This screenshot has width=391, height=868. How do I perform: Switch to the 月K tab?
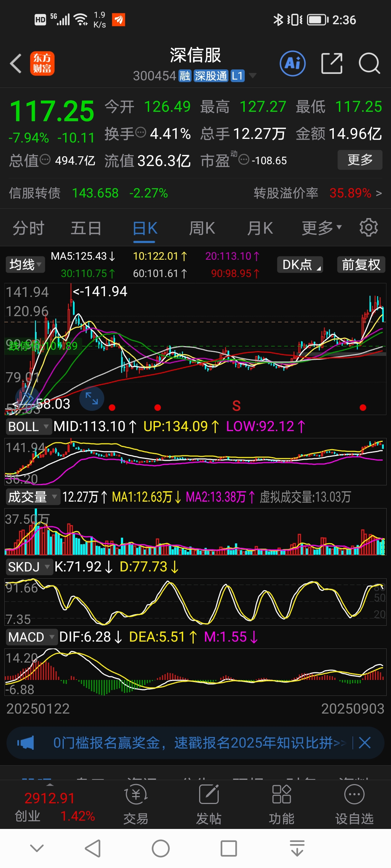260,228
